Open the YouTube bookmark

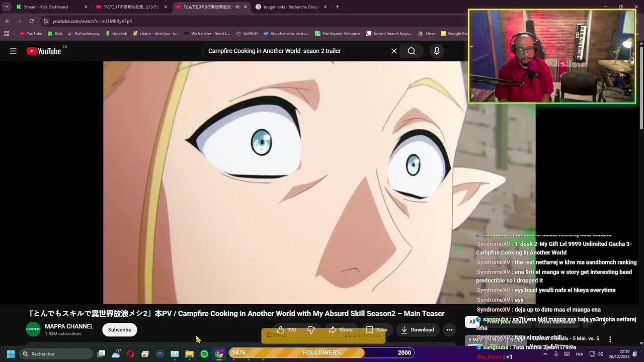point(31,34)
